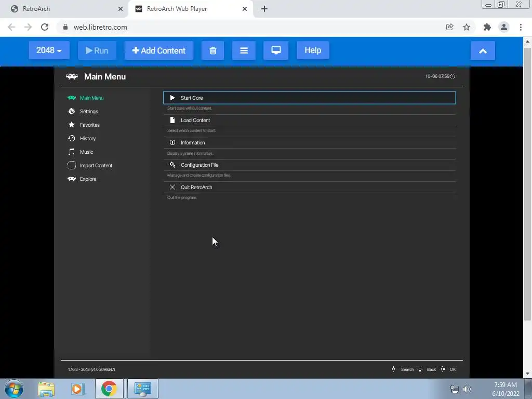Click the Configuration File gears icon

click(x=172, y=165)
